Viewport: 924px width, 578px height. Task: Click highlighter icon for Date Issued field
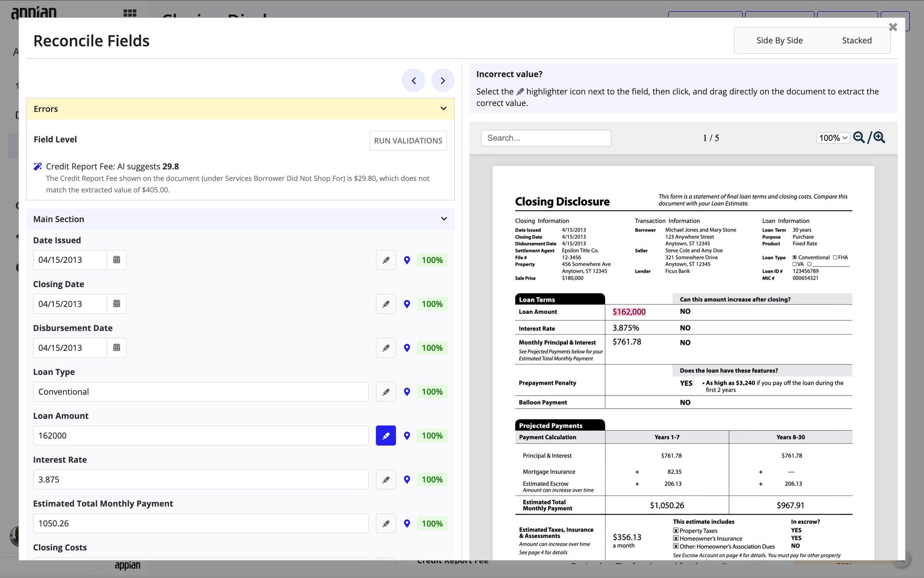(x=386, y=260)
